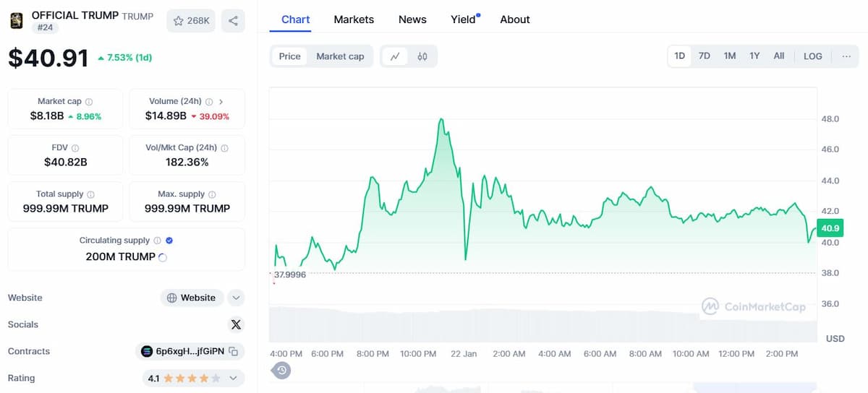868x393 pixels.
Task: Click the share icon button
Action: point(233,21)
